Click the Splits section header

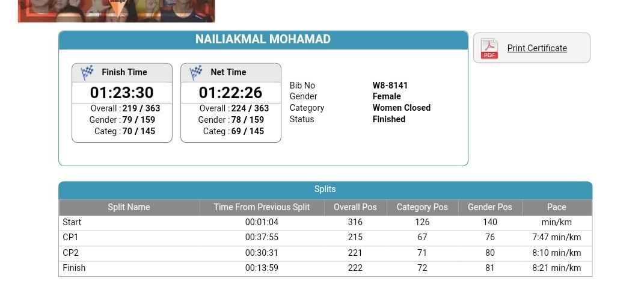coord(325,190)
